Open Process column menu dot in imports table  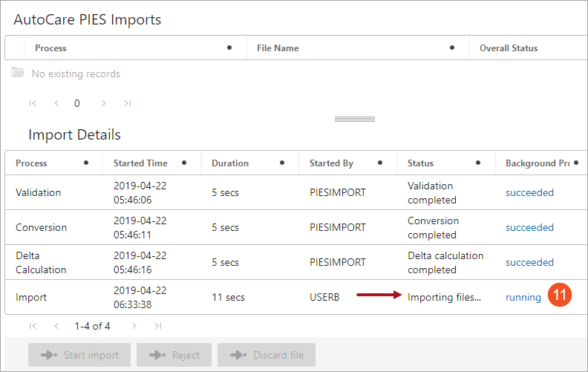coord(229,48)
